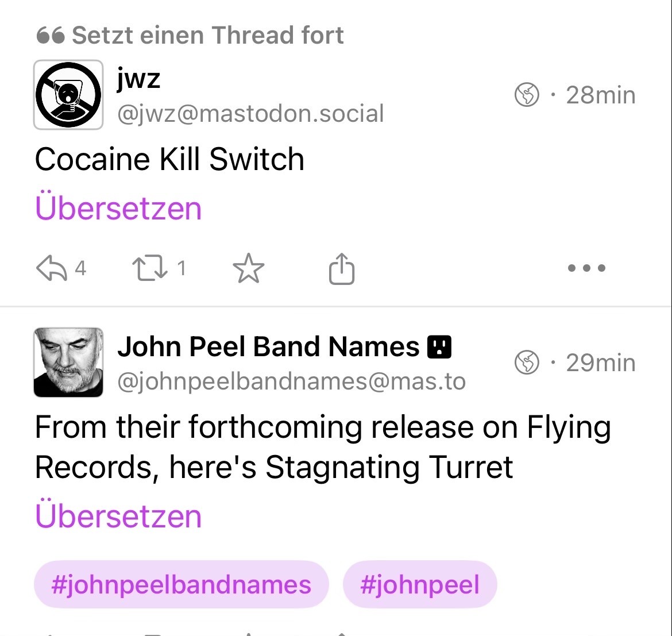Tap the globe icon beside 28min
The height and width of the screenshot is (636, 672).
(x=527, y=95)
